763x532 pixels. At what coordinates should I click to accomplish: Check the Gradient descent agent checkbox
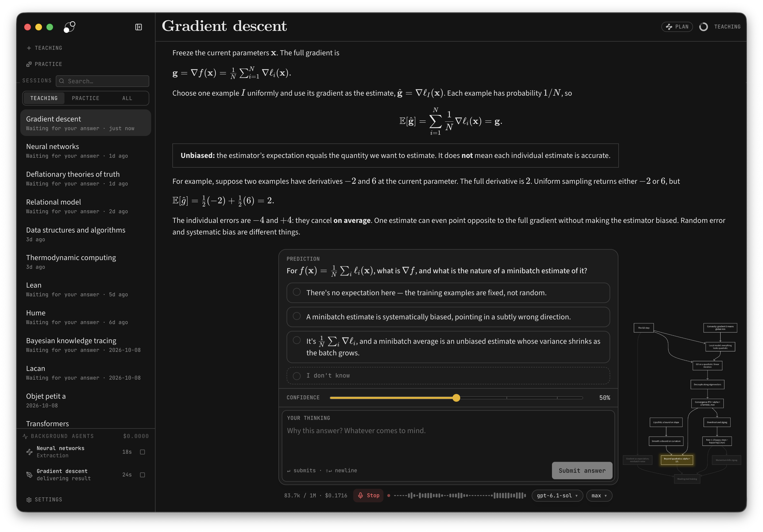coord(142,475)
